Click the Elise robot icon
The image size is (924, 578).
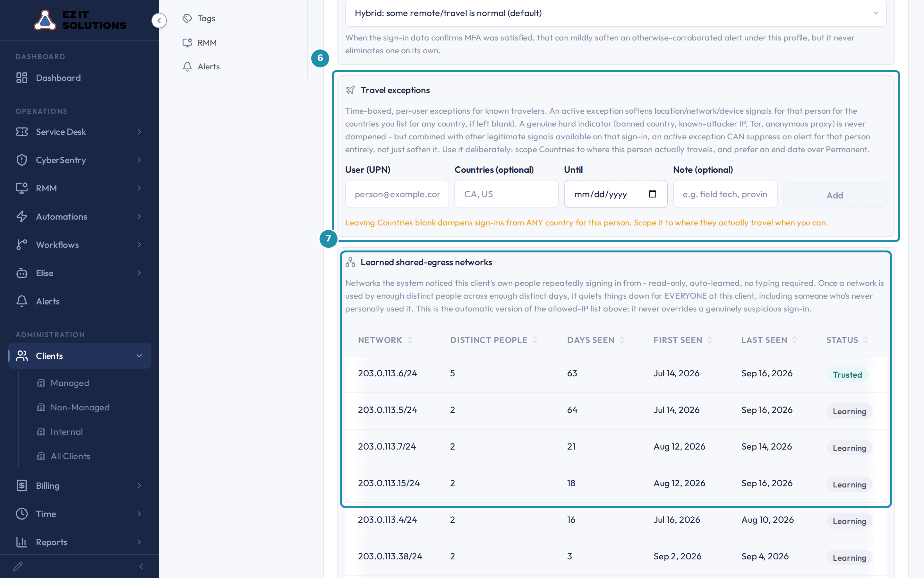click(22, 273)
